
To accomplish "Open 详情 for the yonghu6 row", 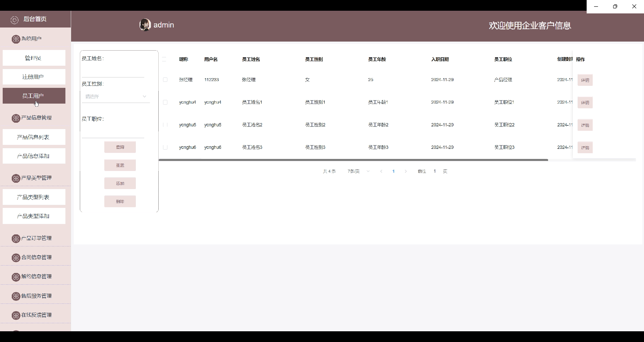I will coord(585,148).
